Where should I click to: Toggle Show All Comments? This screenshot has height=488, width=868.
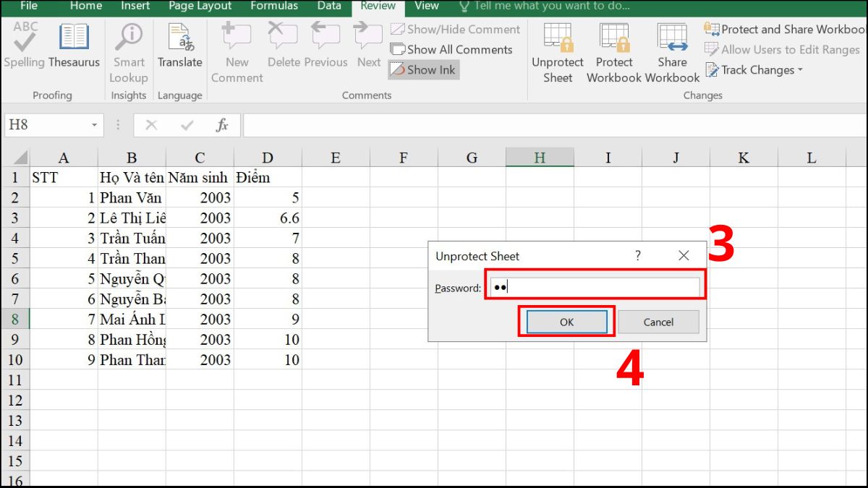[451, 50]
